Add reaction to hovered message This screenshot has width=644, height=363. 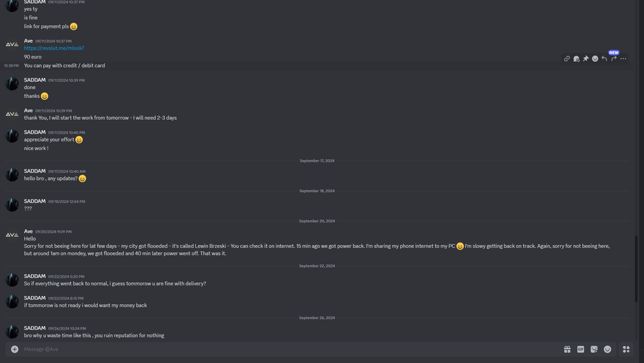click(595, 59)
